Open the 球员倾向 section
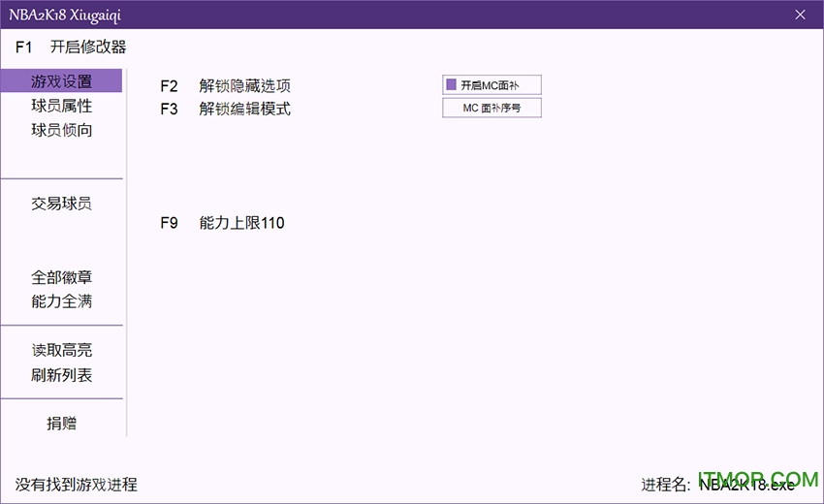 coord(61,130)
